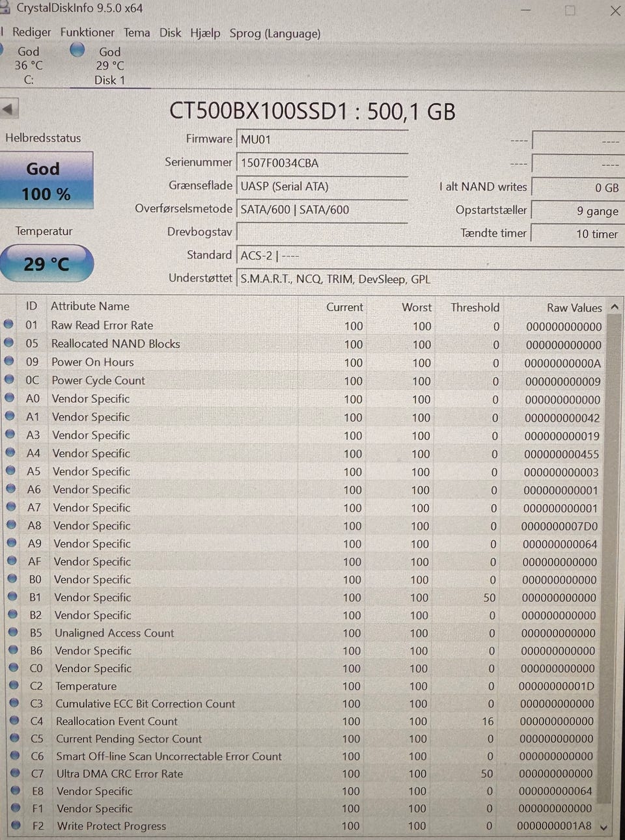The image size is (625, 840).
Task: Click status dot for Unaligned Access Count
Action: (x=13, y=631)
